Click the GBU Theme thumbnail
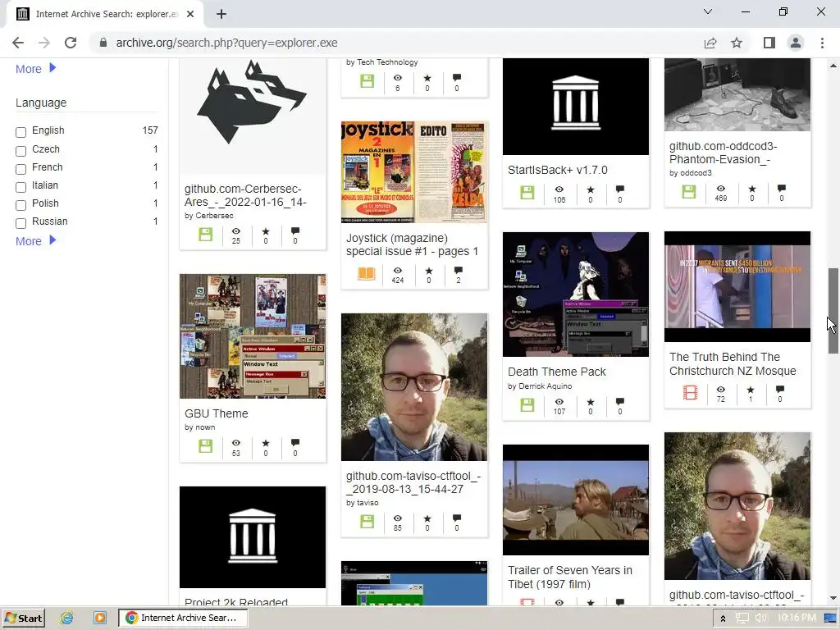The image size is (840, 630). pyautogui.click(x=253, y=336)
